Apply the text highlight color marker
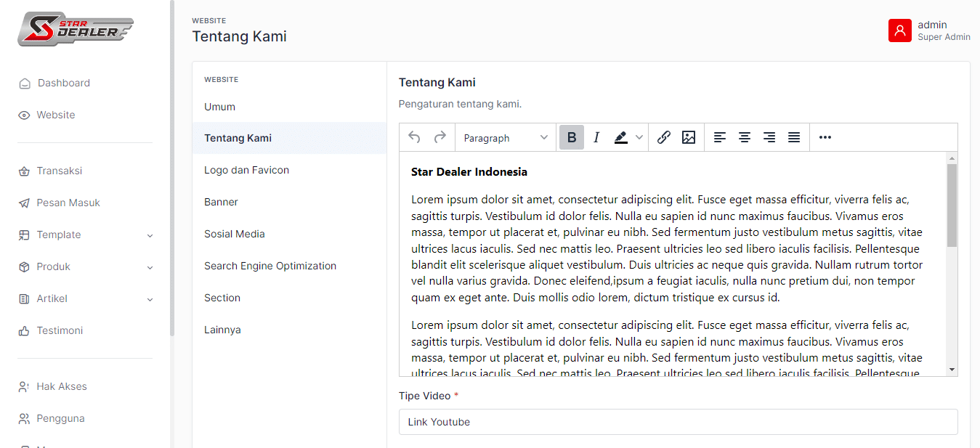 pos(620,137)
